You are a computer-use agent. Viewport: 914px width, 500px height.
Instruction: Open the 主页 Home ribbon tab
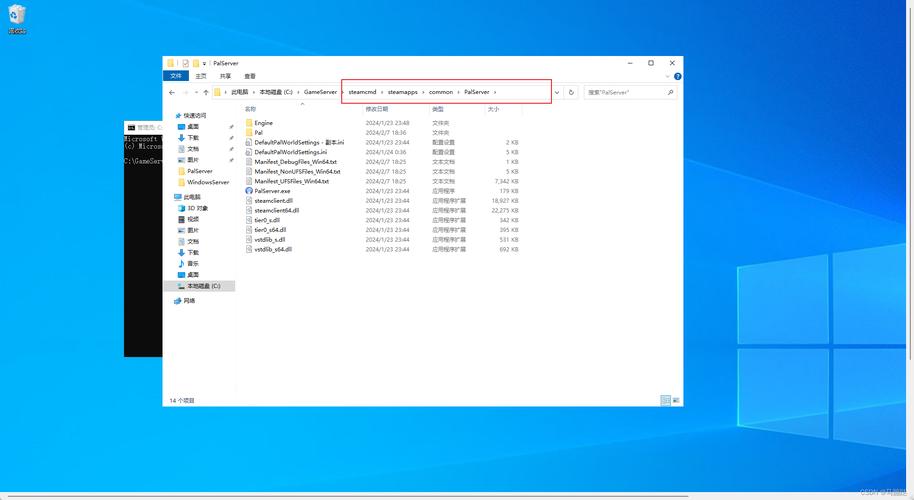pyautogui.click(x=201, y=76)
